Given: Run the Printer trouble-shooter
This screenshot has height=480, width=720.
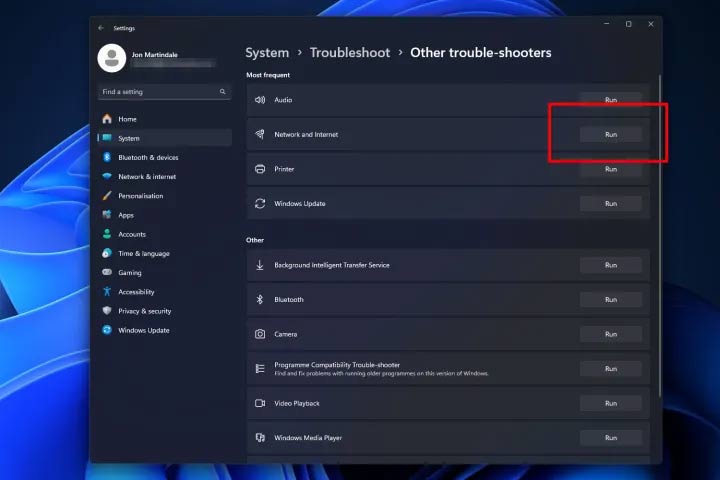Looking at the screenshot, I should pyautogui.click(x=610, y=169).
